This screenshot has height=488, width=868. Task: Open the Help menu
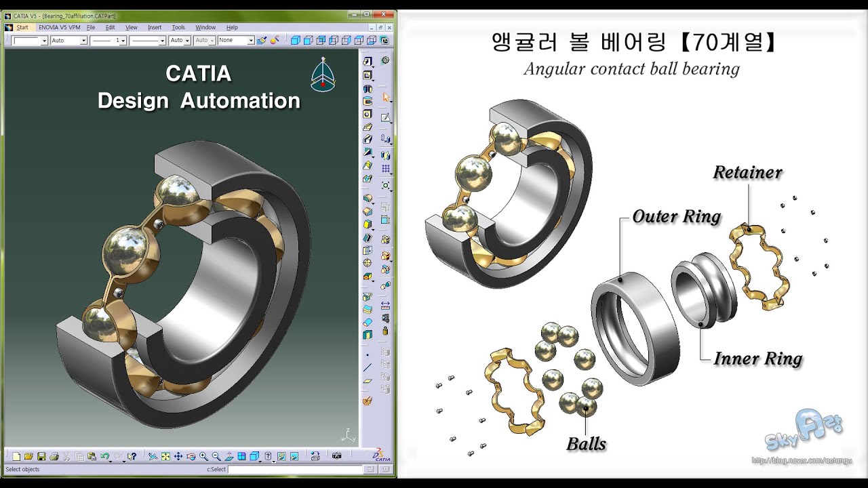(232, 27)
